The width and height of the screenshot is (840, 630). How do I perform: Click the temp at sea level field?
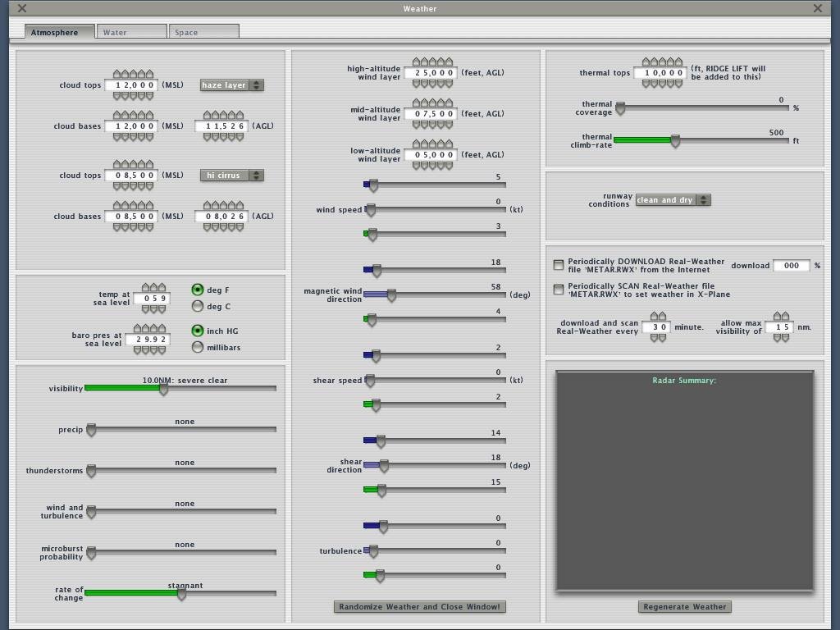(152, 299)
